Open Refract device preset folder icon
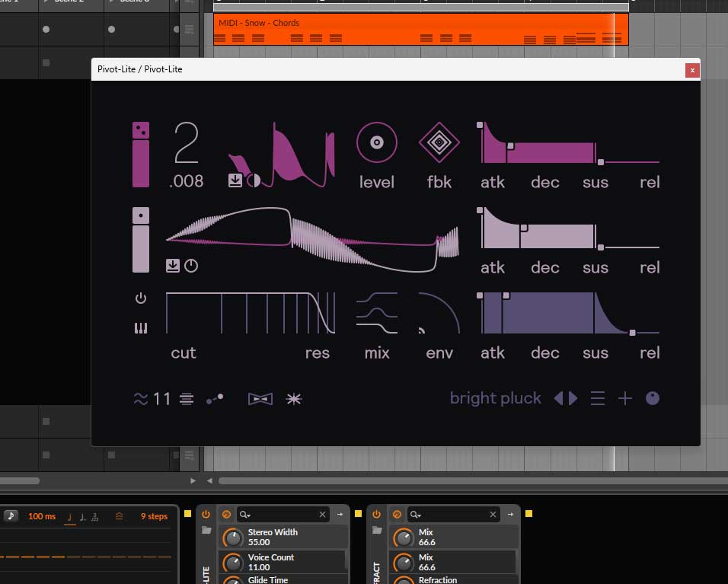The height and width of the screenshot is (584, 728). (377, 530)
